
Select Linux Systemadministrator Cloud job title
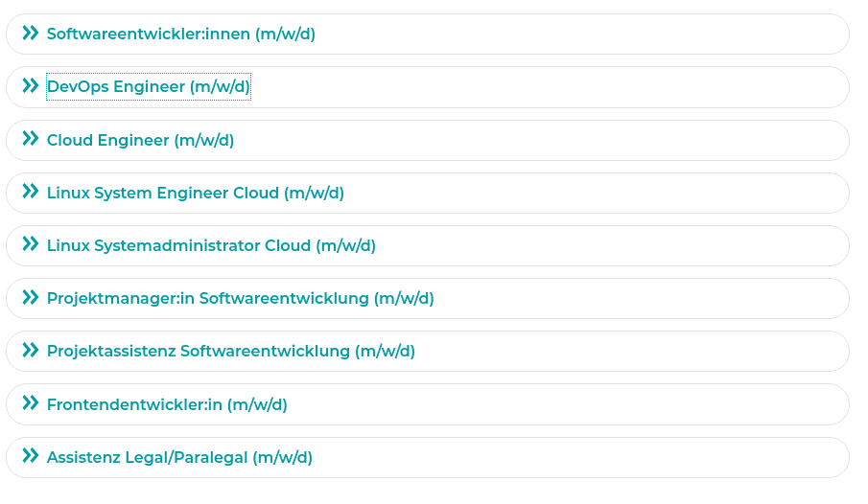click(x=211, y=245)
